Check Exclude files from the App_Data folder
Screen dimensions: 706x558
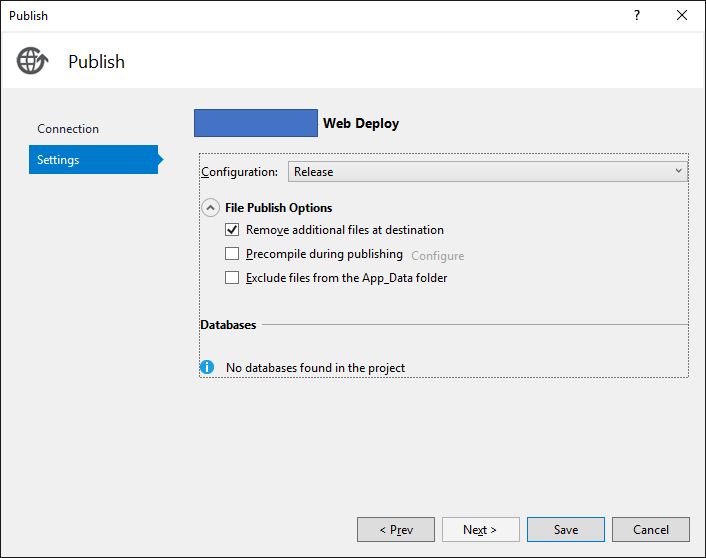click(x=232, y=278)
